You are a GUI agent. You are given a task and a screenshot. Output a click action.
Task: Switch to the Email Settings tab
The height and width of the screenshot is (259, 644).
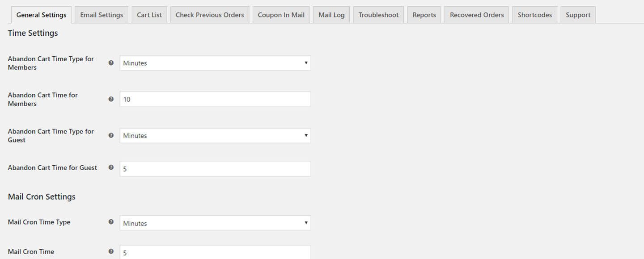102,15
